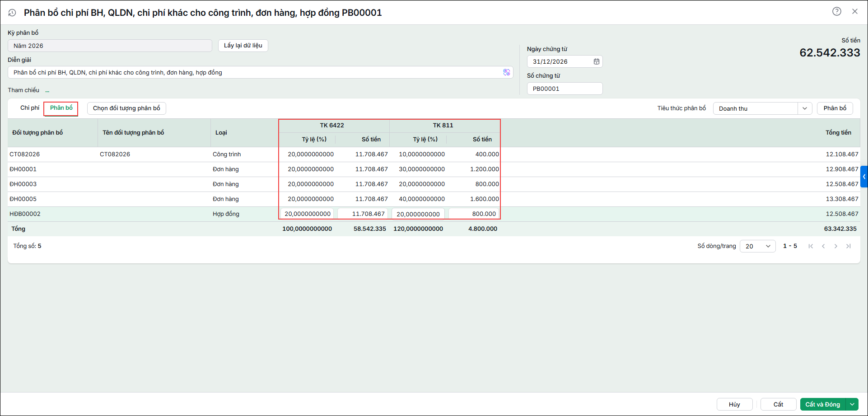Click TK 6422 total 58.542.335 in Tổng row
Viewport: 868px width, 416px height.
[x=370, y=229]
